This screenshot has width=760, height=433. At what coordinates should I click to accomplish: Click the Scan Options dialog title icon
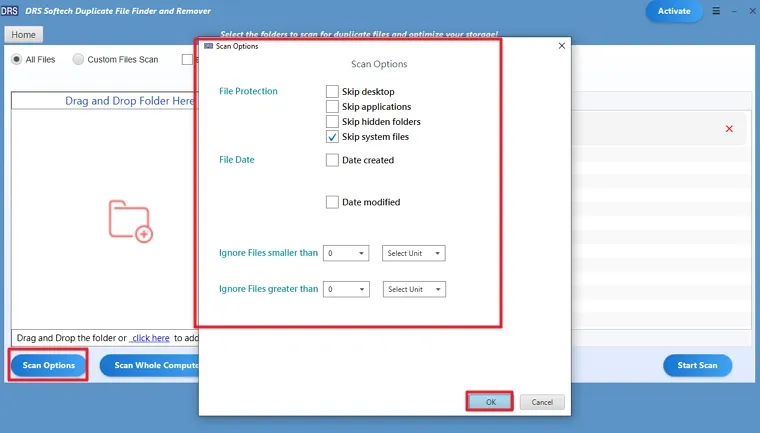point(208,46)
